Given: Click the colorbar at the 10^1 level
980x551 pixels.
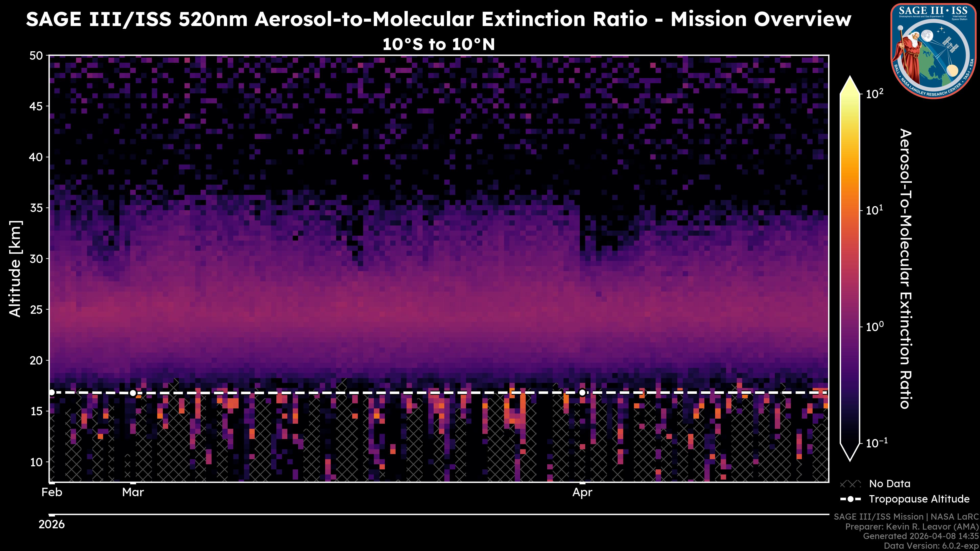Looking at the screenshot, I should pyautogui.click(x=850, y=210).
